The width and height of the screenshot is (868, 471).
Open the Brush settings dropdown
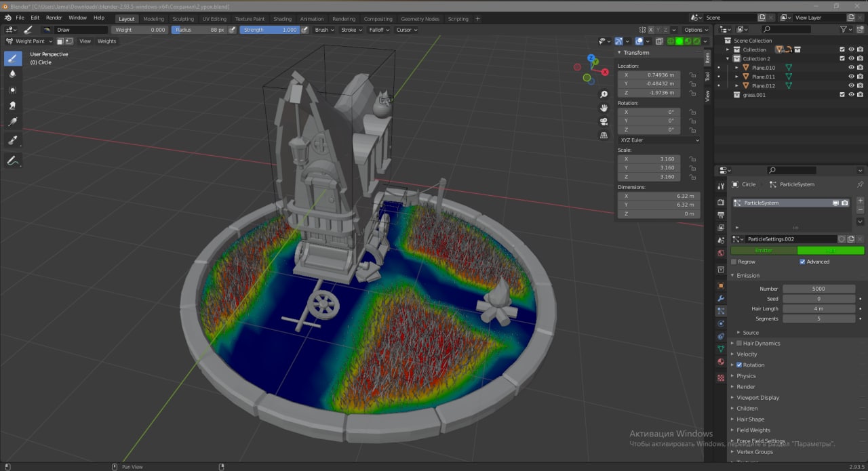324,30
